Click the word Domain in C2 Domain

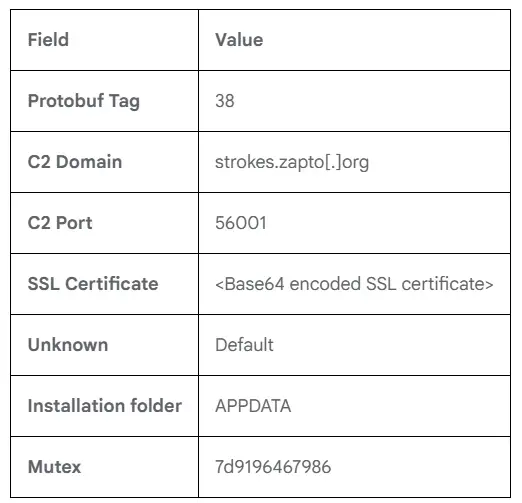click(89, 162)
